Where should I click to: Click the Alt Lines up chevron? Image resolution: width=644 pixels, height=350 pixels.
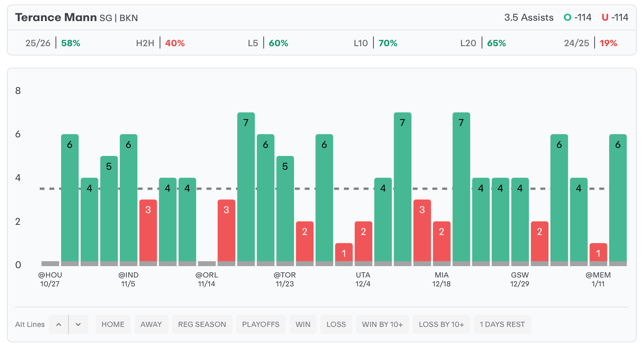[x=59, y=324]
